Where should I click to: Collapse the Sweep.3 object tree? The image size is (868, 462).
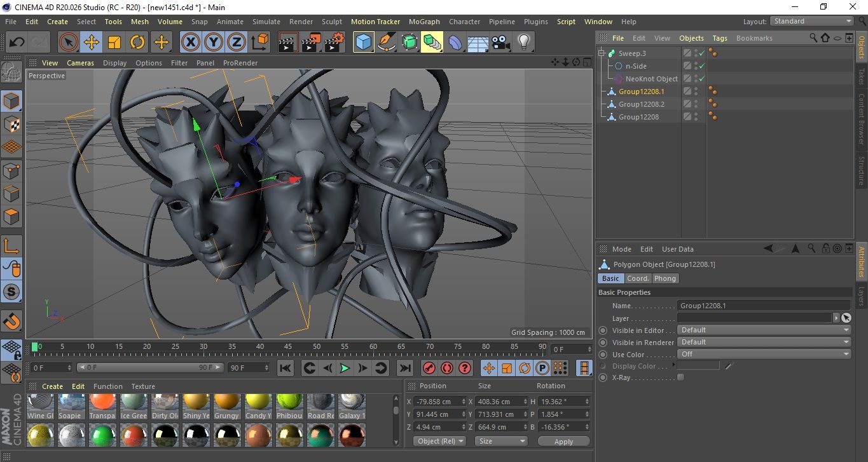pos(602,53)
